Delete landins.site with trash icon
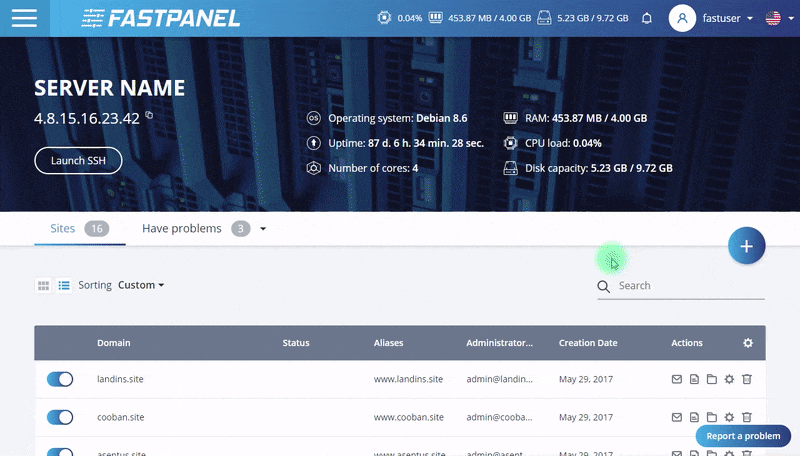 point(747,380)
